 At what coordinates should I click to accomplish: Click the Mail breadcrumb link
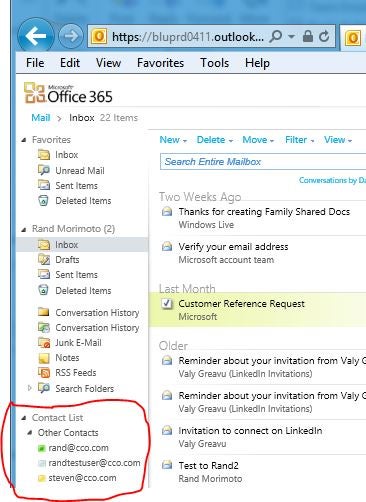pyautogui.click(x=41, y=118)
